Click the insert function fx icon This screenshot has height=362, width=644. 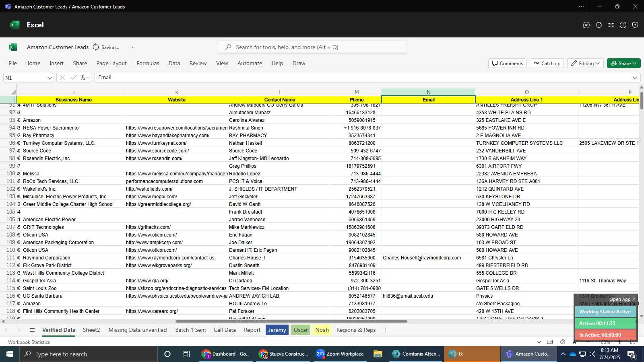click(x=83, y=78)
